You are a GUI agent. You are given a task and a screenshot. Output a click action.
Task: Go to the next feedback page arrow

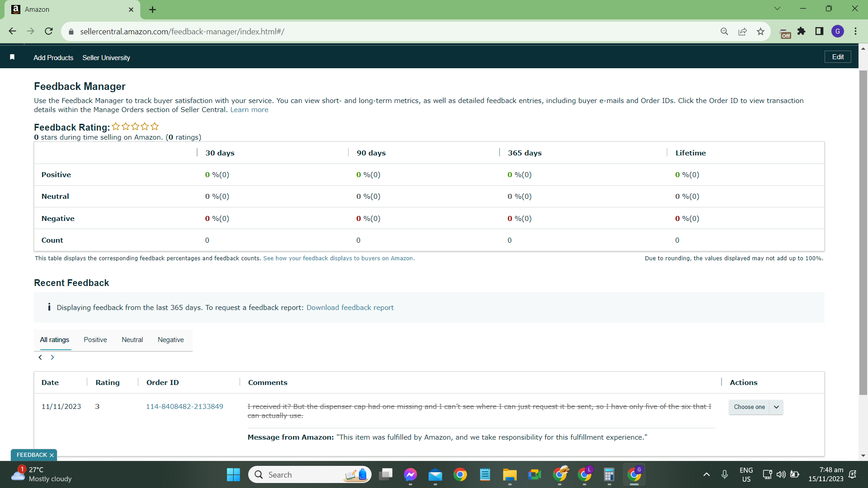click(52, 357)
